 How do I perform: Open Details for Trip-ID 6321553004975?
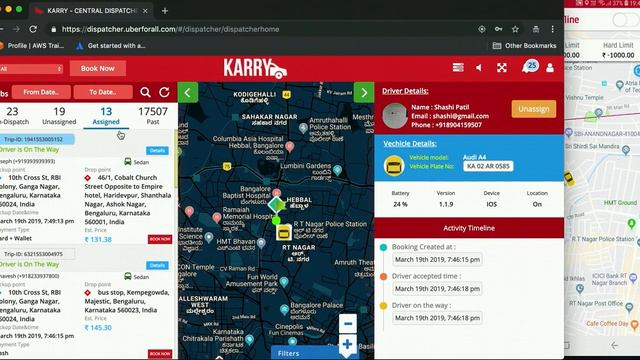pyautogui.click(x=157, y=265)
